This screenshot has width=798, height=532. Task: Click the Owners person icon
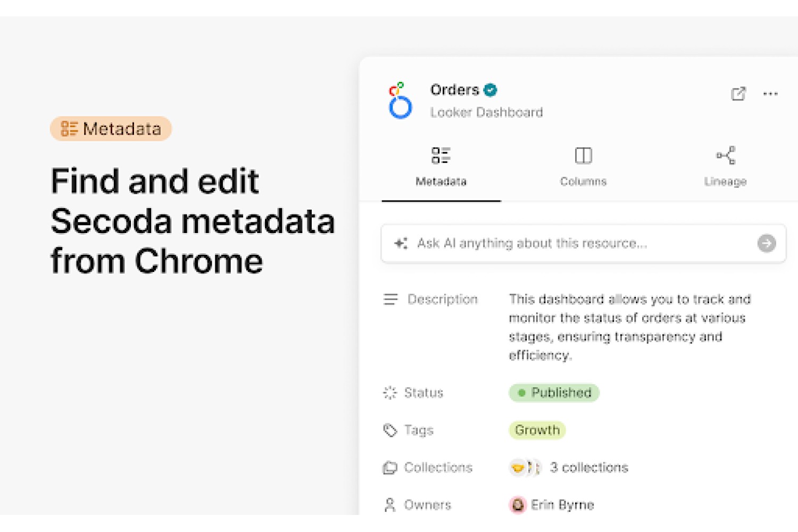point(390,505)
